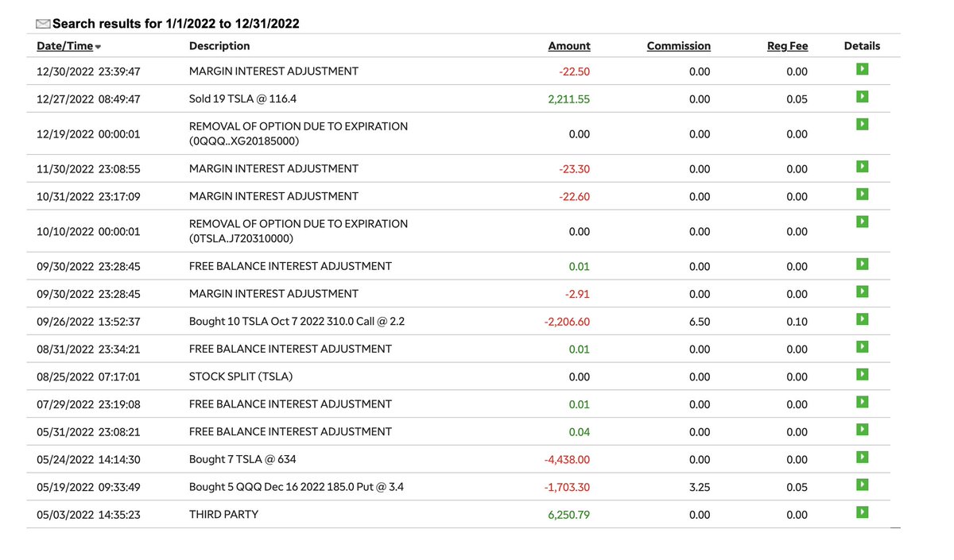Image resolution: width=954 pixels, height=560 pixels.
Task: Open details for 10/31/2022 margin interest adjustment
Action: click(x=863, y=195)
